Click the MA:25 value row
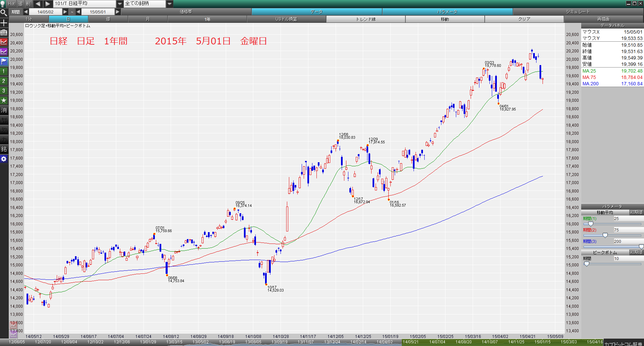Screen dimensions: 644x346 [612, 71]
